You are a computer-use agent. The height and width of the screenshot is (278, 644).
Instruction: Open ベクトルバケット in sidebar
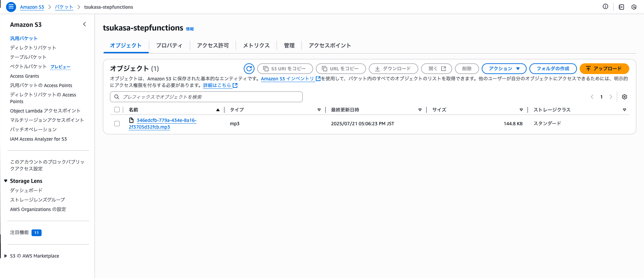point(28,67)
